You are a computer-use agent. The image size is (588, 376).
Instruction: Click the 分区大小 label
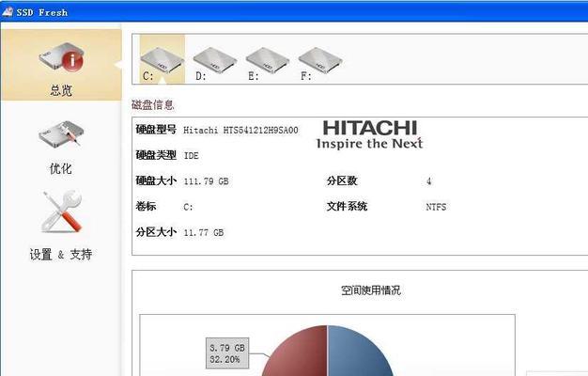point(156,232)
